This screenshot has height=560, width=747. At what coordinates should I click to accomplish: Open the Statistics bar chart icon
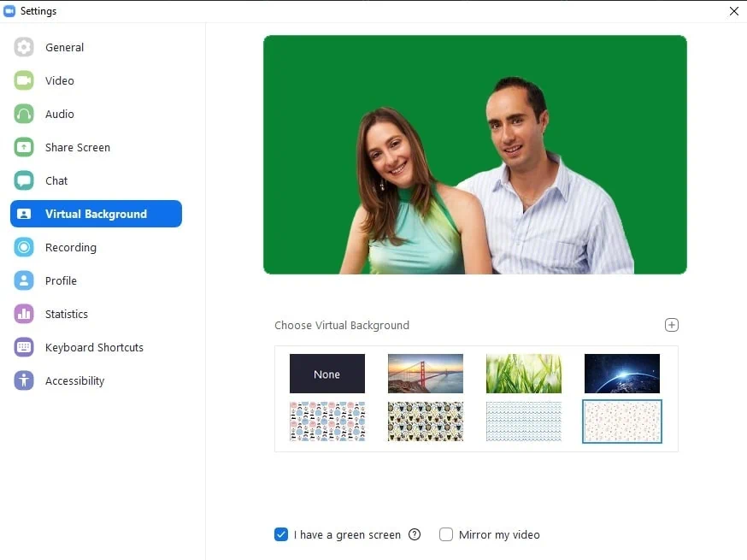(x=24, y=315)
